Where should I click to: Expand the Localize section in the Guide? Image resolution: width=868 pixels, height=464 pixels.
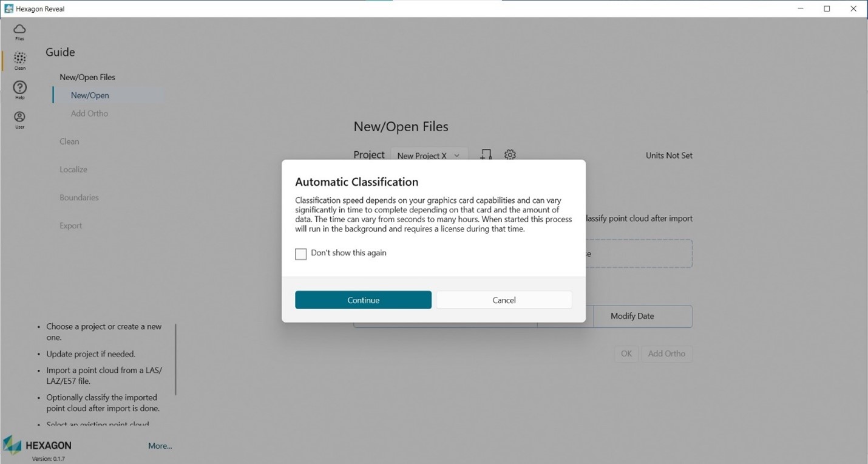(x=73, y=169)
